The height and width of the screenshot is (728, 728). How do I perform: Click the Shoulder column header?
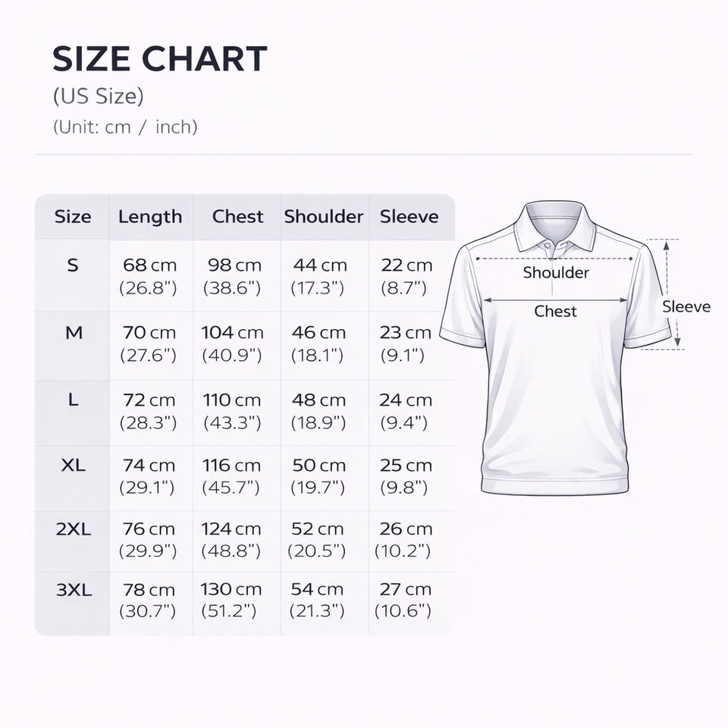[324, 217]
